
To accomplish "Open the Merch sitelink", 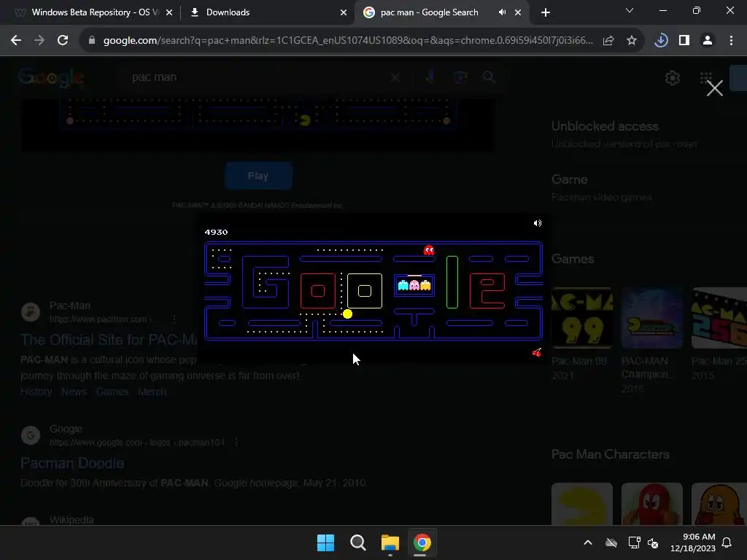I will coord(152,392).
